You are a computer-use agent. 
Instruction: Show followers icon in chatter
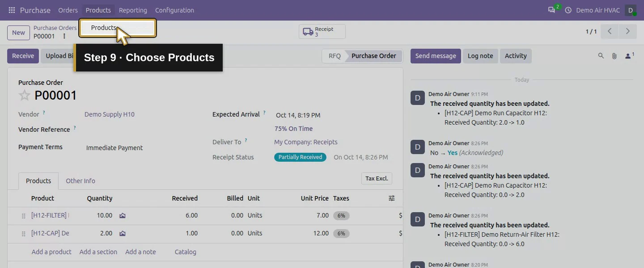[x=629, y=56]
